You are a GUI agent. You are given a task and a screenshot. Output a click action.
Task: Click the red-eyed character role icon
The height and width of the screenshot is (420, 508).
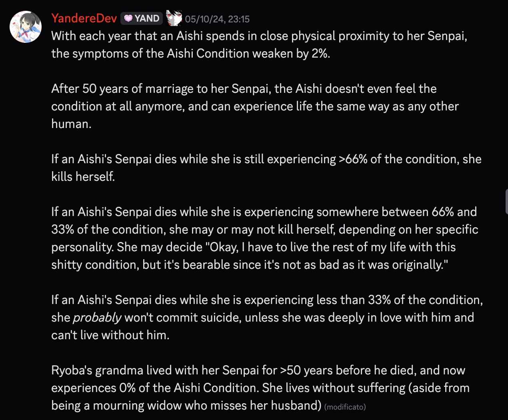tap(174, 18)
